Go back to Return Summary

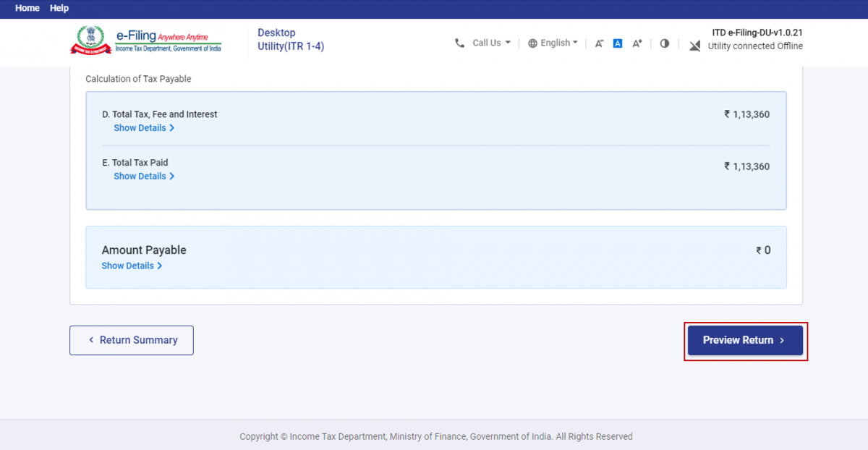pos(131,340)
